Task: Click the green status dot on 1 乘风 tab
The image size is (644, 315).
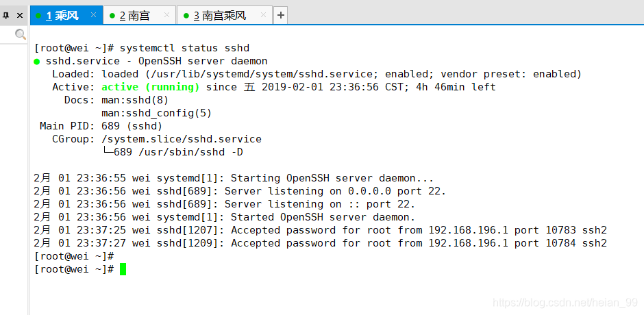Action: tap(38, 16)
